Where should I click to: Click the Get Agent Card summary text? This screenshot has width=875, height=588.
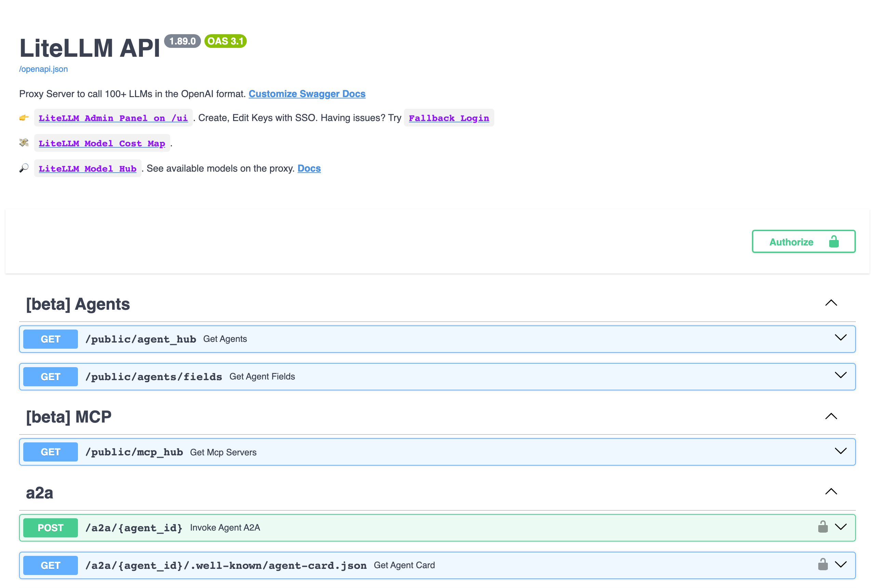pyautogui.click(x=404, y=565)
